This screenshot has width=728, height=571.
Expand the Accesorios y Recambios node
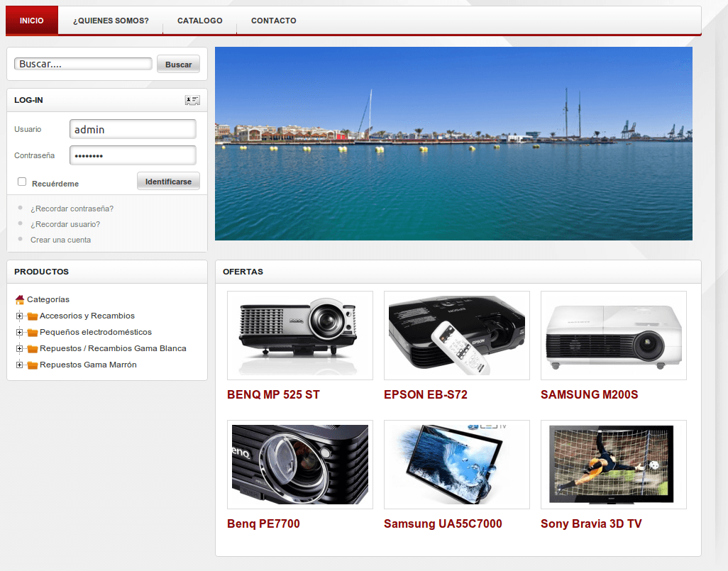(19, 316)
